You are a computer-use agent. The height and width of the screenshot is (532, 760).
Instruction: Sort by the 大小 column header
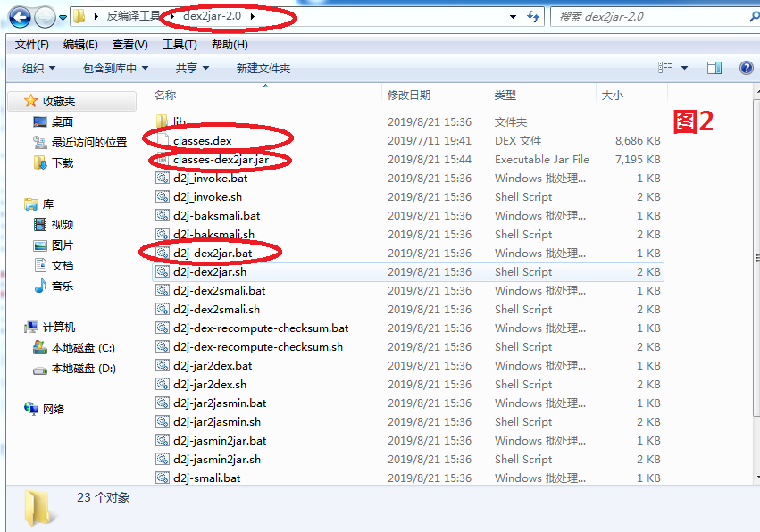point(612,95)
